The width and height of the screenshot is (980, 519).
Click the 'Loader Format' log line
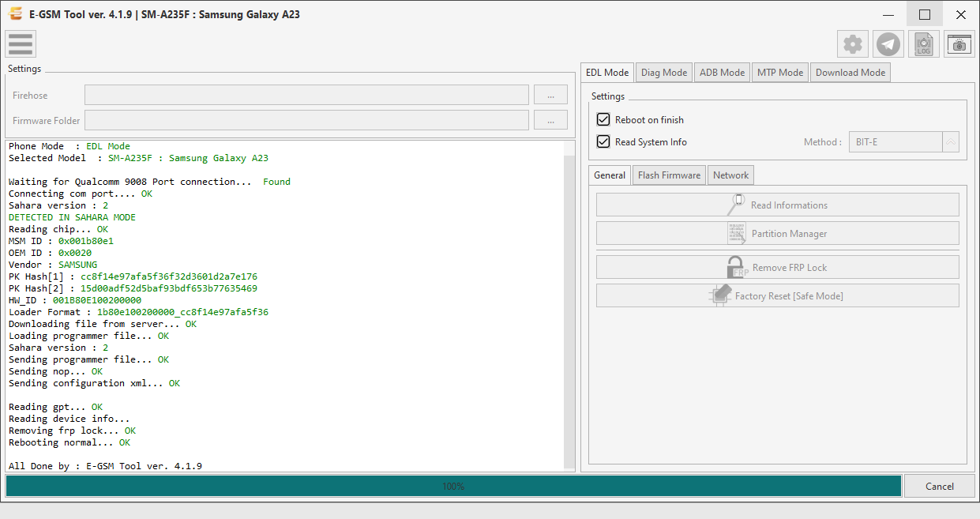(138, 312)
